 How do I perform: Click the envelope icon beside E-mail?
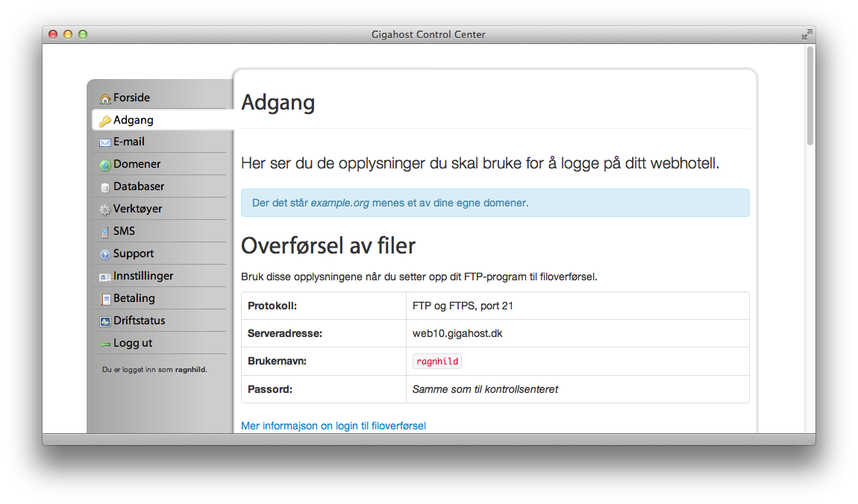105,142
